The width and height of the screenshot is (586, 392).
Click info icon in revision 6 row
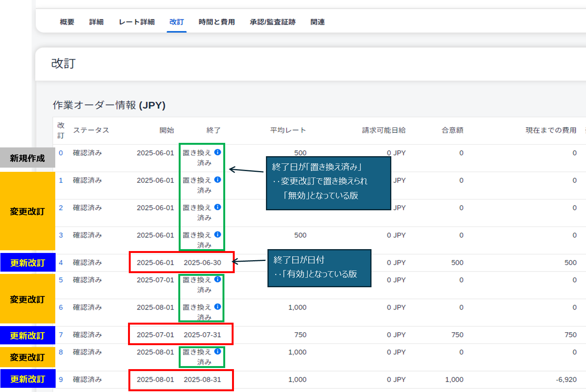218,307
